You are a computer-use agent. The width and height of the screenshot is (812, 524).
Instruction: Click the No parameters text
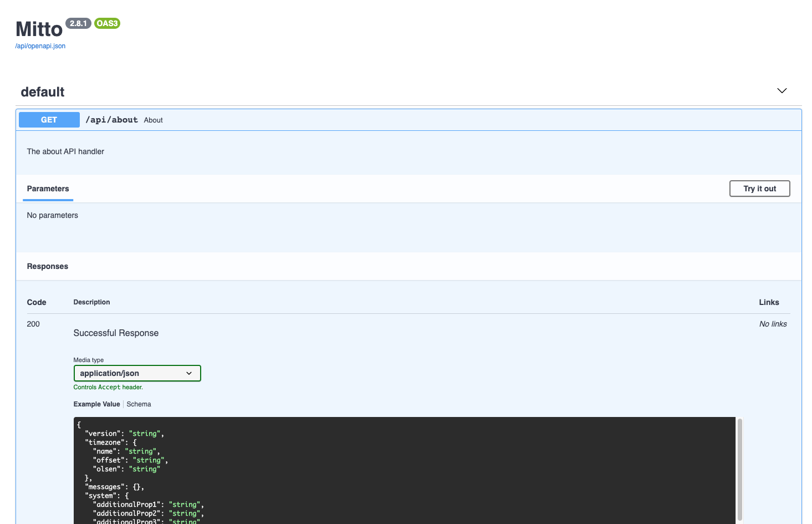pos(53,215)
